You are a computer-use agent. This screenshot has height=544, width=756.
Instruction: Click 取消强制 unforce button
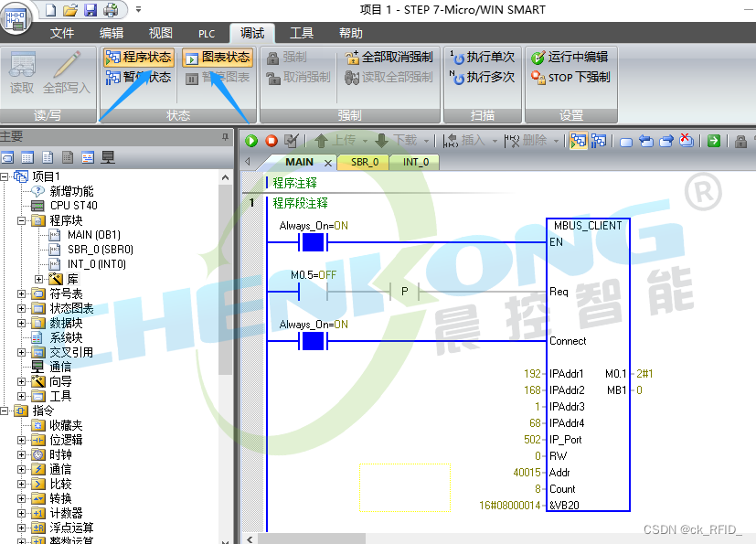(298, 77)
